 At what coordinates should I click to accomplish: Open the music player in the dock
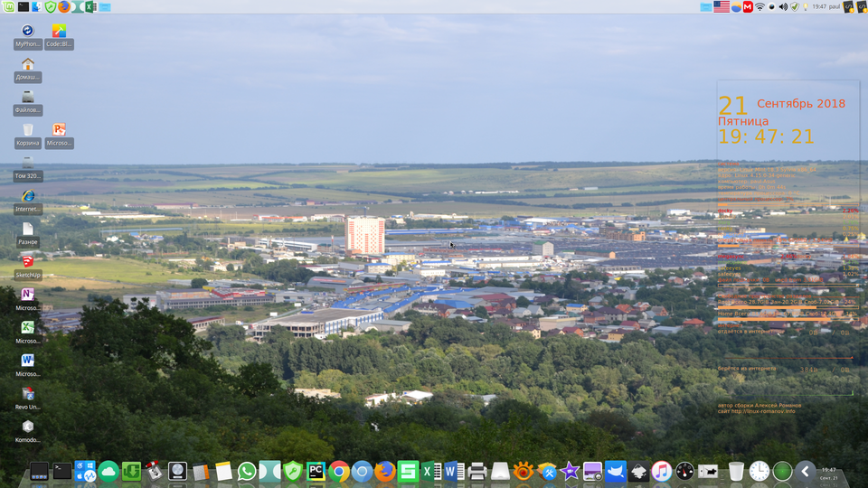pyautogui.click(x=661, y=471)
